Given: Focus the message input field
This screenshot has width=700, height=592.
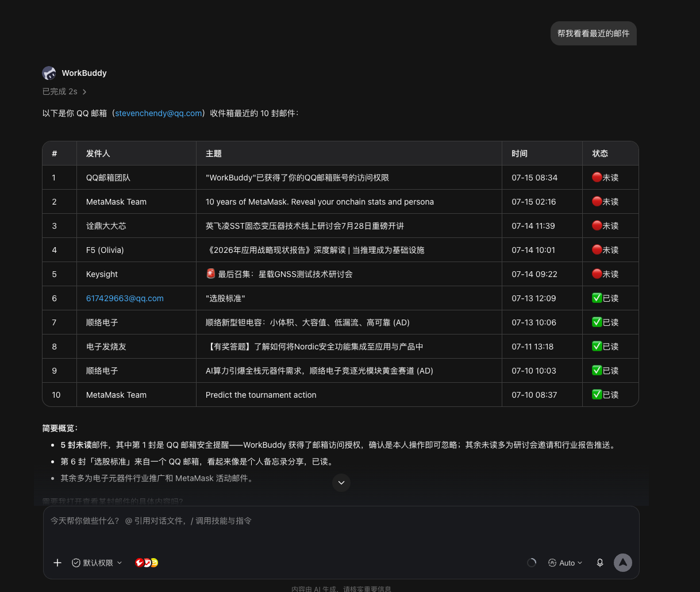Looking at the screenshot, I should click(x=341, y=521).
